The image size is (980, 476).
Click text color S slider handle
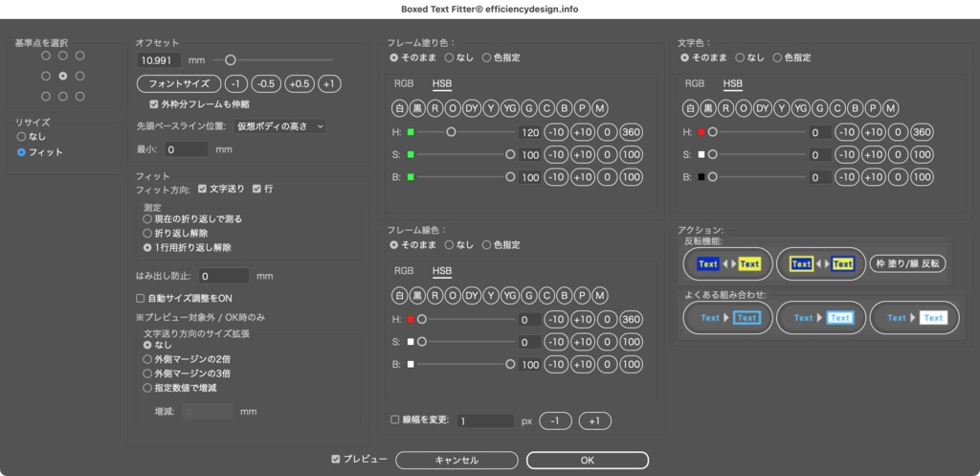(x=712, y=154)
